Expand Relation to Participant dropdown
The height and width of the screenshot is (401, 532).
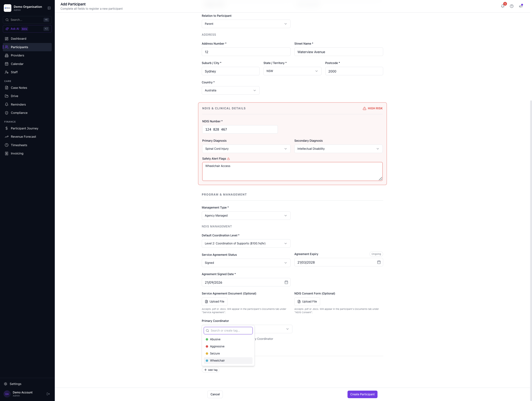click(x=246, y=24)
